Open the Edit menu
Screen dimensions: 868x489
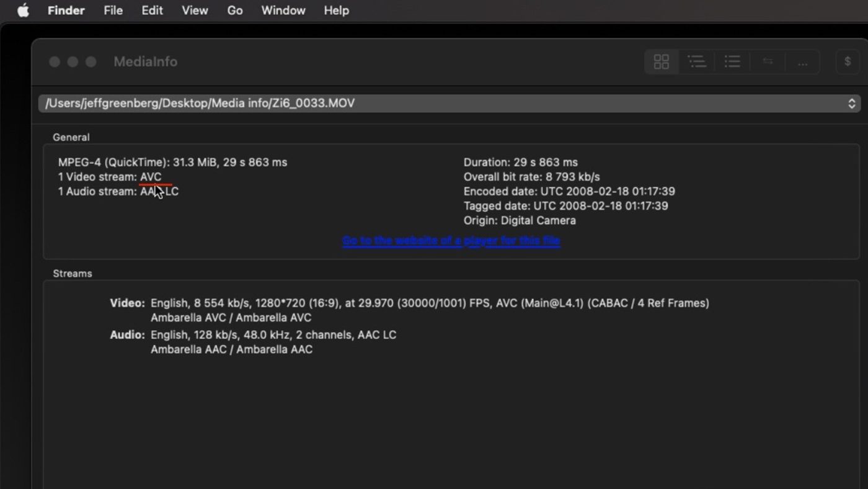coord(152,11)
